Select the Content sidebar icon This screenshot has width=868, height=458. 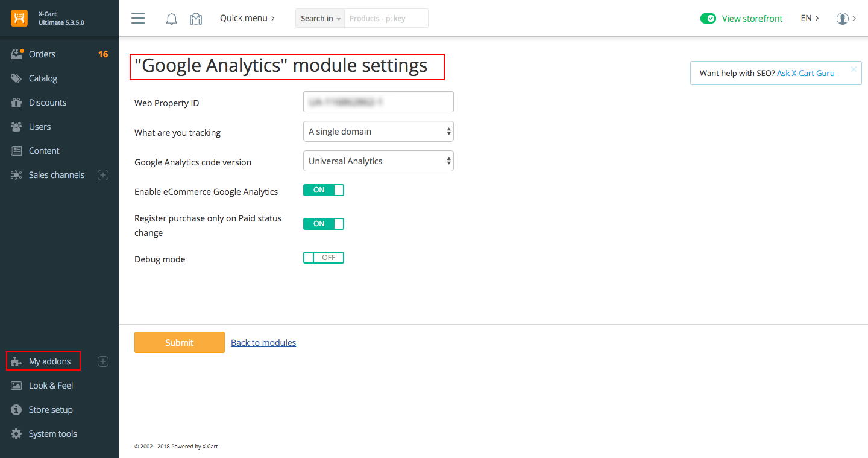pyautogui.click(x=17, y=150)
